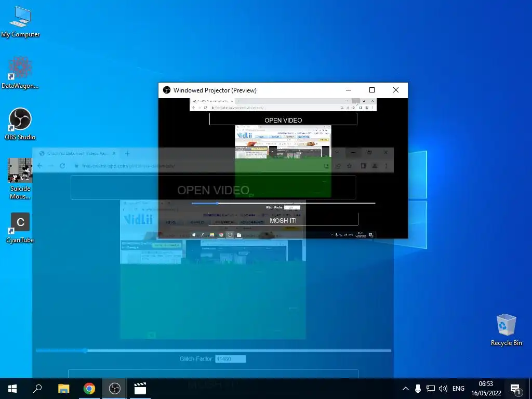Select the DataWagon desktop shortcut
Viewport: 532px width, 399px height.
[x=20, y=73]
